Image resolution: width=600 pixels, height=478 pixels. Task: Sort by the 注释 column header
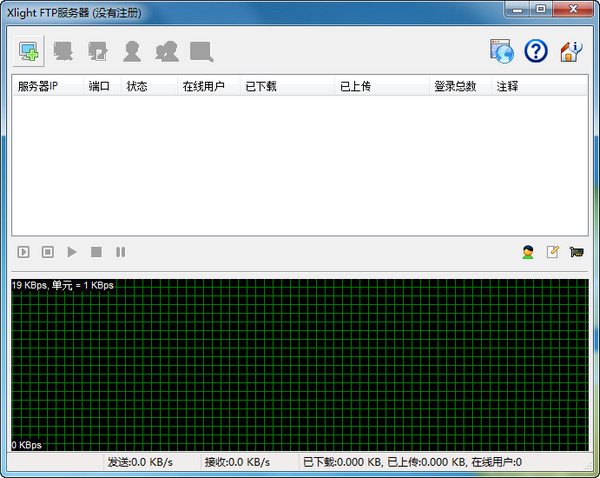540,86
